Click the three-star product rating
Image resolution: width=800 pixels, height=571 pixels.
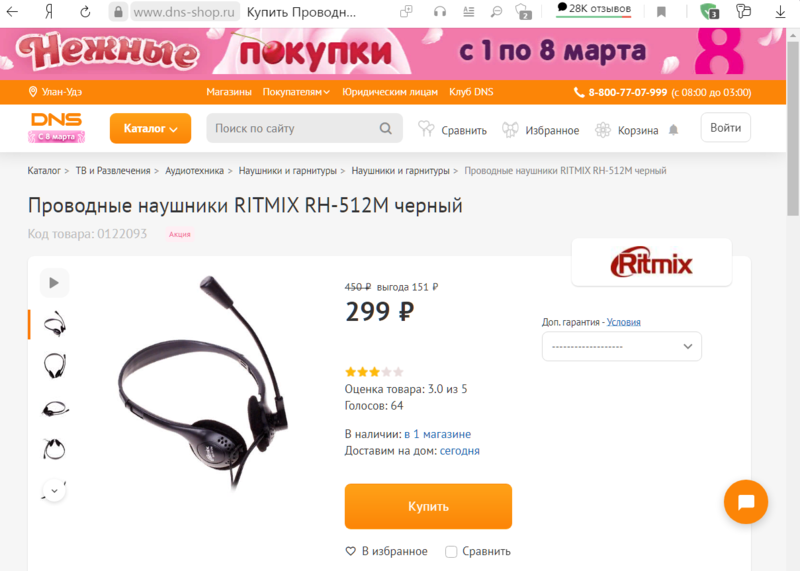pyautogui.click(x=374, y=372)
